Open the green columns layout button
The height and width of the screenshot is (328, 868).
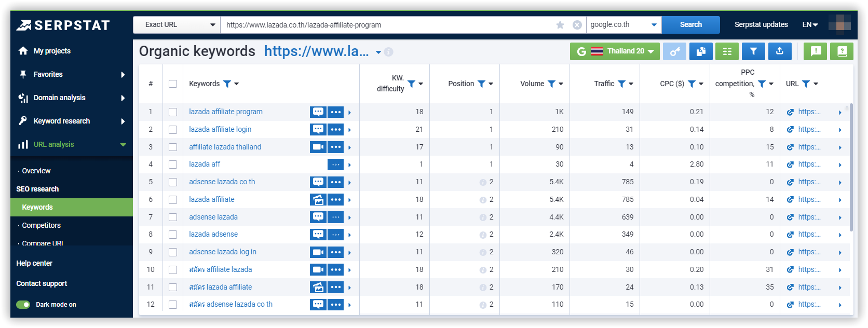tap(727, 51)
